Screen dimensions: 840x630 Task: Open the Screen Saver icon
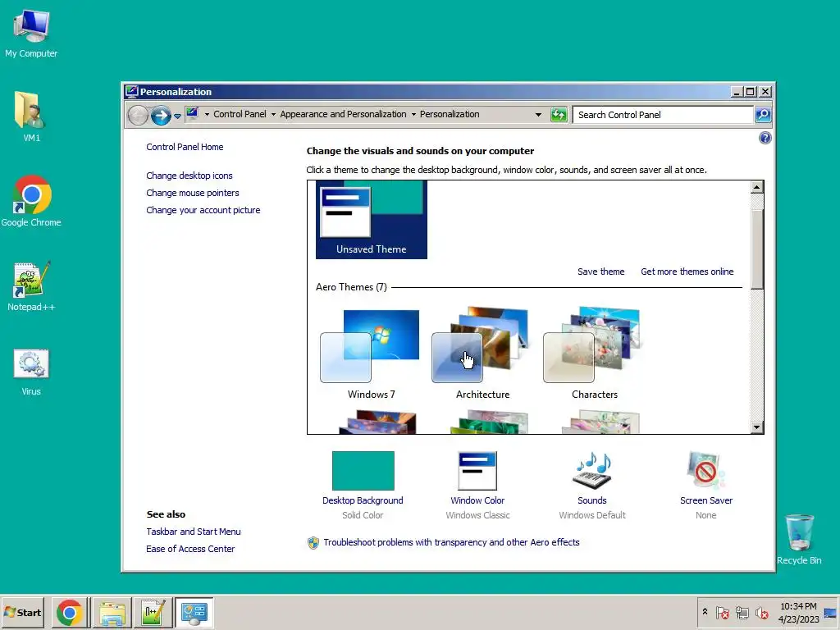tap(706, 470)
